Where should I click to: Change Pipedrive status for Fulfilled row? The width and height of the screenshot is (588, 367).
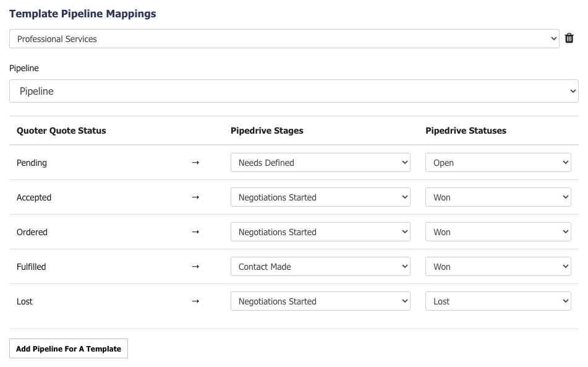(498, 267)
